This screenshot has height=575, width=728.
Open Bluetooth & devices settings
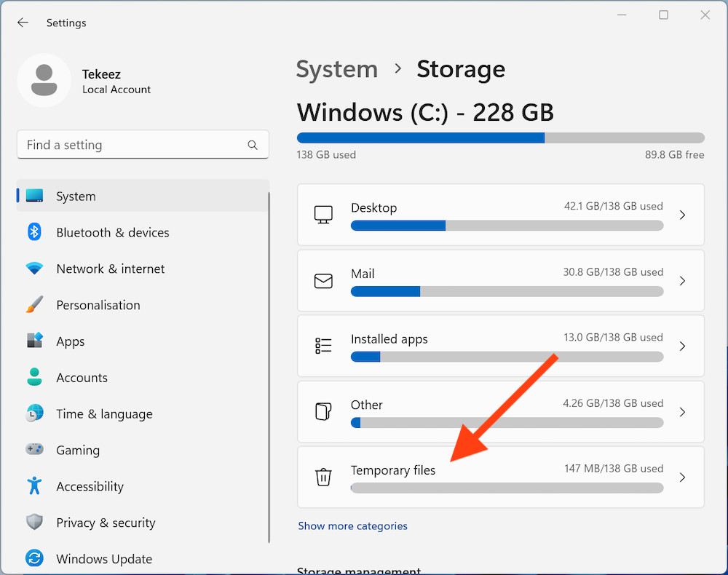point(143,232)
